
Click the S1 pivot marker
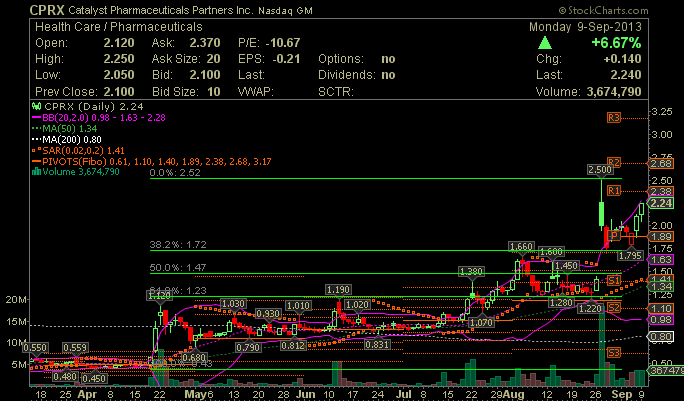pos(614,279)
